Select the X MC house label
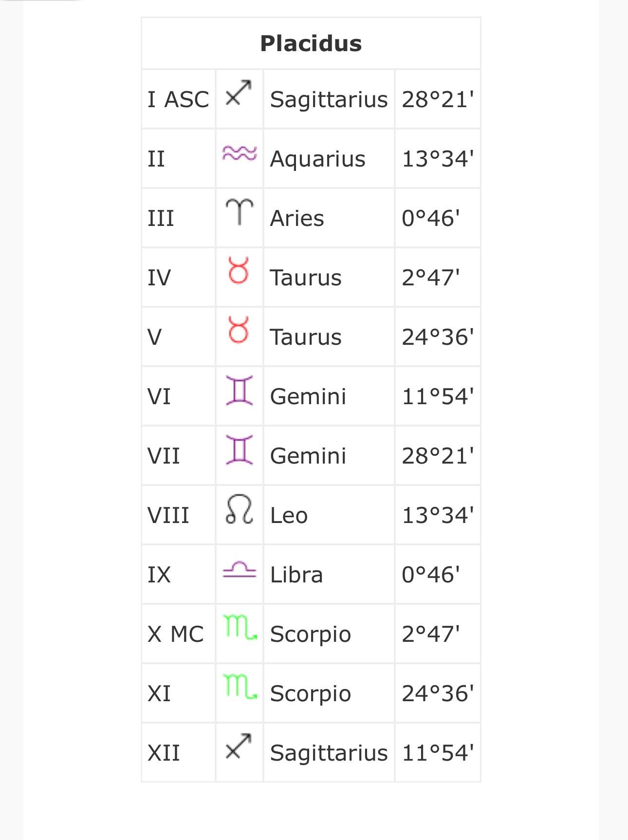Viewport: 628px width, 840px height. point(175,634)
